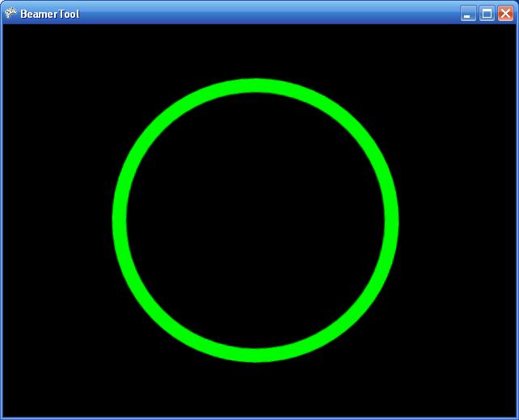This screenshot has width=519, height=420.
Task: Click the topmost point of the green ring
Action: pos(255,86)
